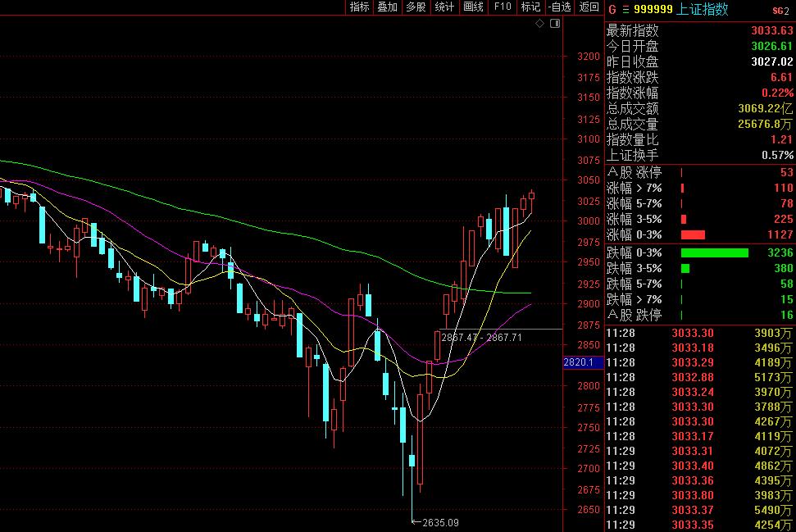Click the 3200 price axis label
This screenshot has height=532, width=796.
click(x=589, y=57)
